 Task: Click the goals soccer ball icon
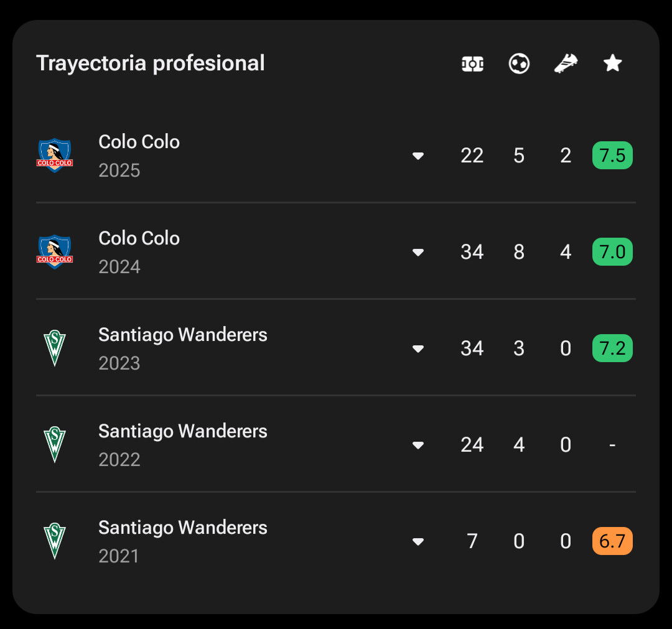click(x=519, y=63)
